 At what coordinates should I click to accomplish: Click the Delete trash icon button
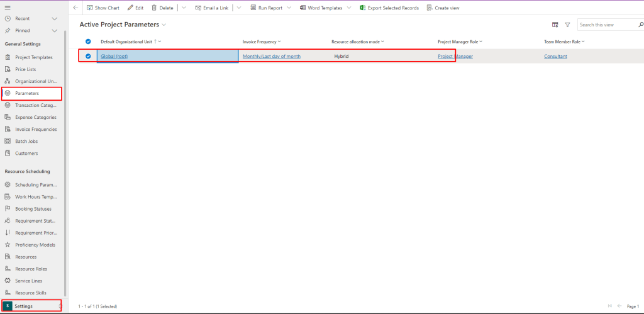162,8
